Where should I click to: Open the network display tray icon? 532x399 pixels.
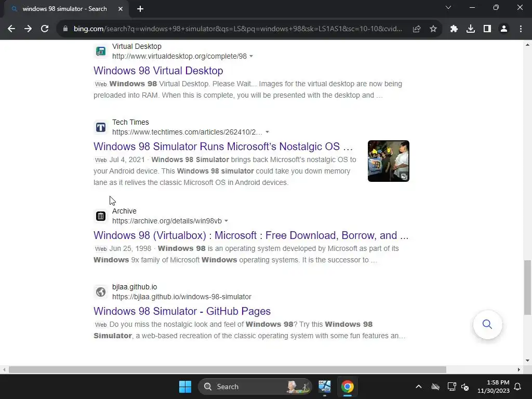pyautogui.click(x=451, y=387)
